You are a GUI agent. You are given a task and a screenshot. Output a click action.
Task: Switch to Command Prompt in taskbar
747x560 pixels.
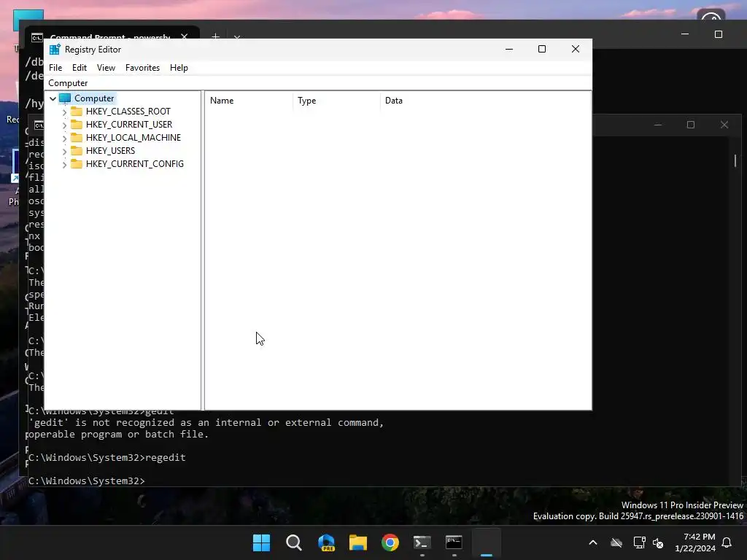point(454,542)
